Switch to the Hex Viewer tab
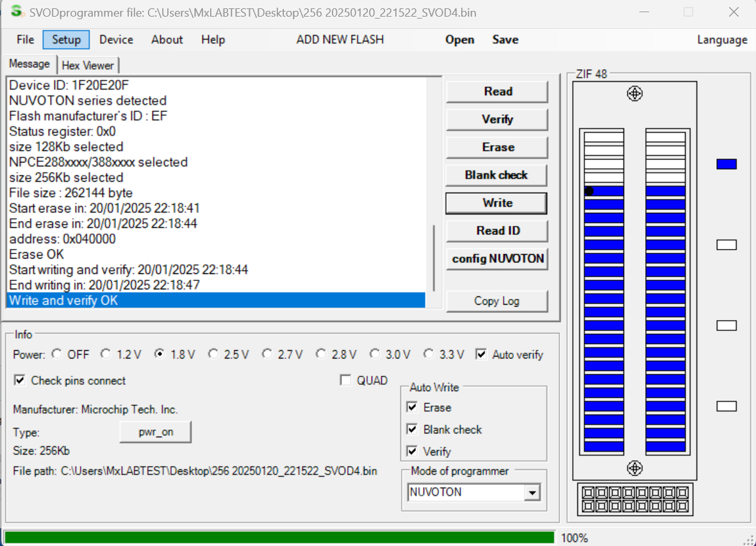This screenshot has width=756, height=546. (x=88, y=65)
